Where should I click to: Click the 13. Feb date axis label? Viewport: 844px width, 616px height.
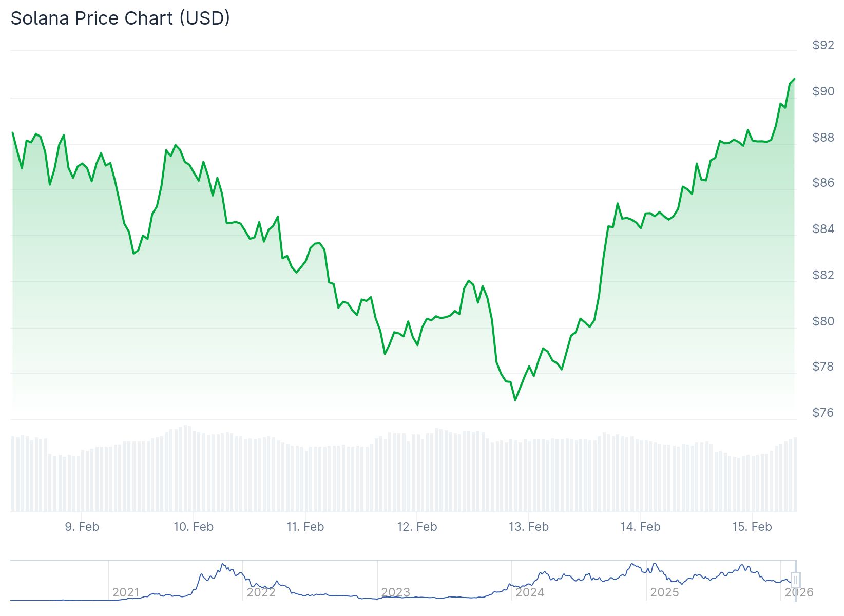529,527
